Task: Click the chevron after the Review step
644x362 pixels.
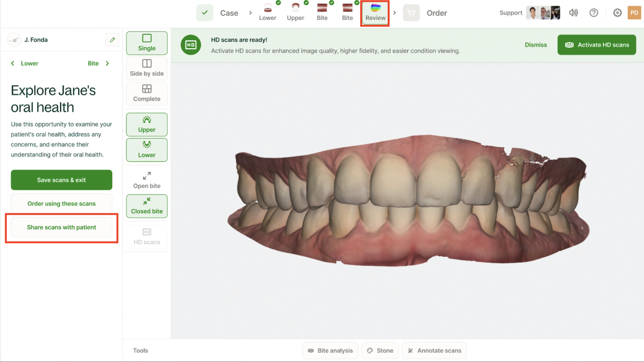Action: (394, 13)
